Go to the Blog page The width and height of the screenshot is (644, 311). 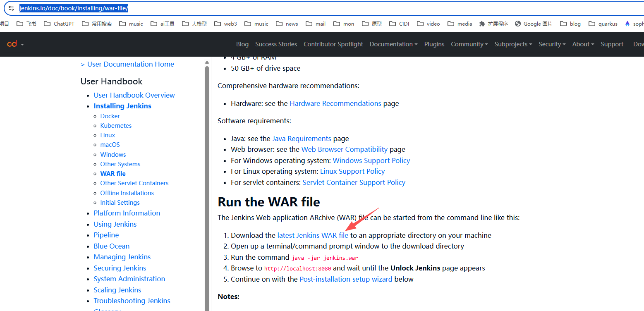pyautogui.click(x=242, y=44)
